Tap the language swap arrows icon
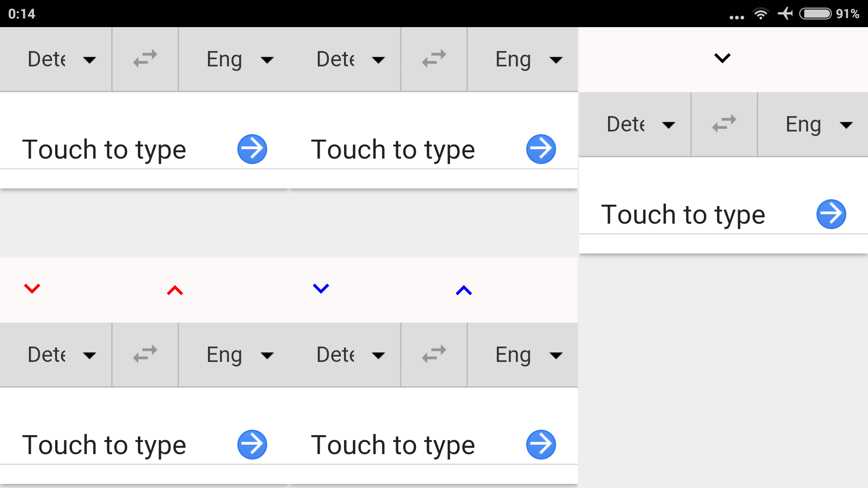This screenshot has width=868, height=488. pyautogui.click(x=145, y=59)
